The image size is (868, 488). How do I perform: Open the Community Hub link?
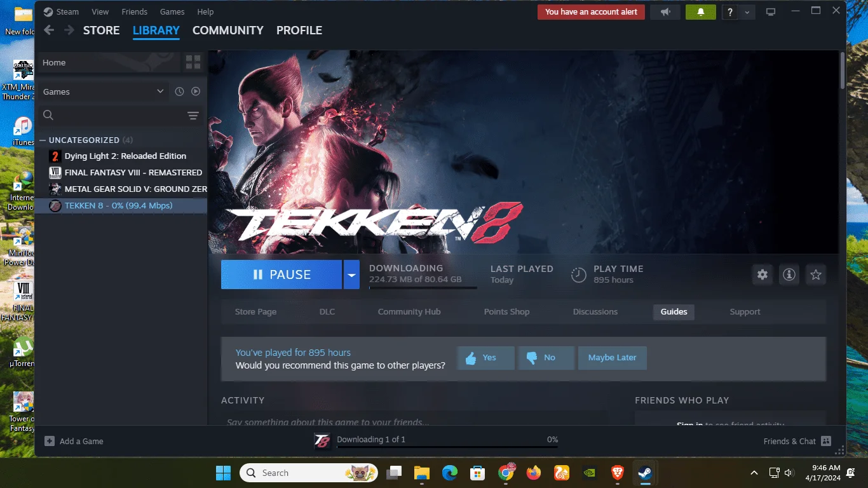tap(409, 312)
